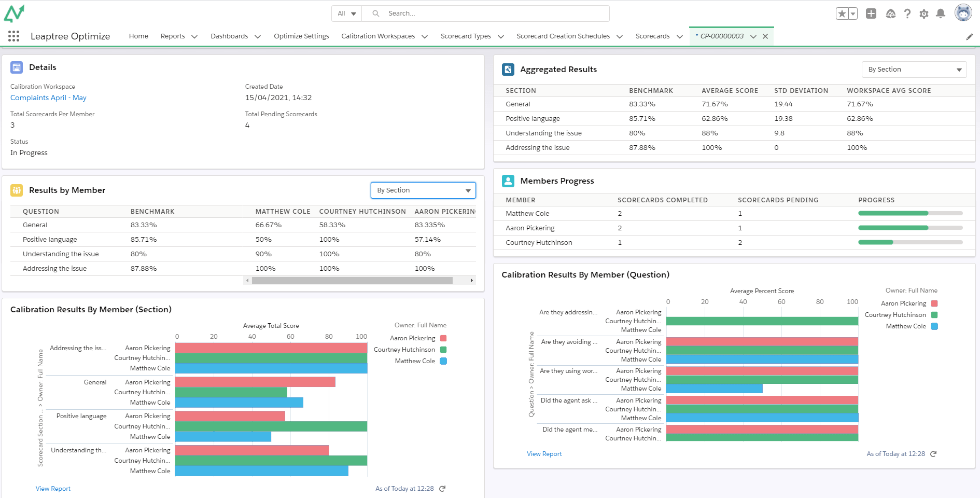This screenshot has height=498, width=980.
Task: Open the search scope All dropdown
Action: 347,13
